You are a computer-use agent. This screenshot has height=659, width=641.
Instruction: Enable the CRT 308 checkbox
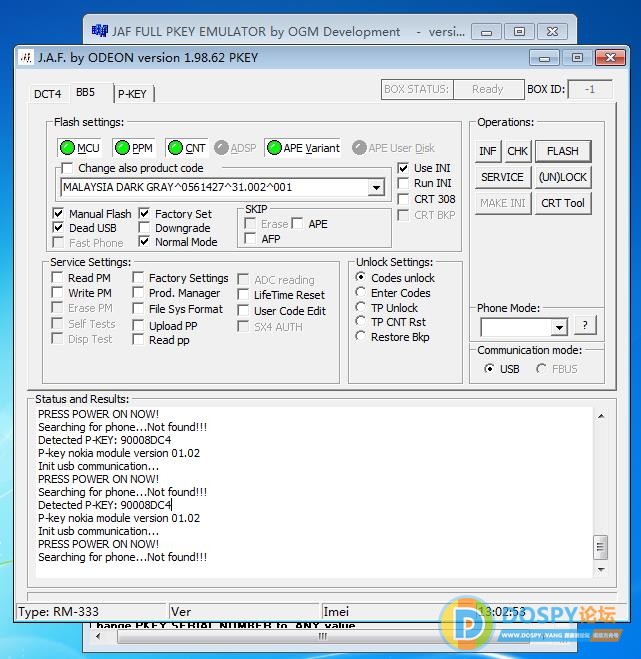(x=403, y=199)
